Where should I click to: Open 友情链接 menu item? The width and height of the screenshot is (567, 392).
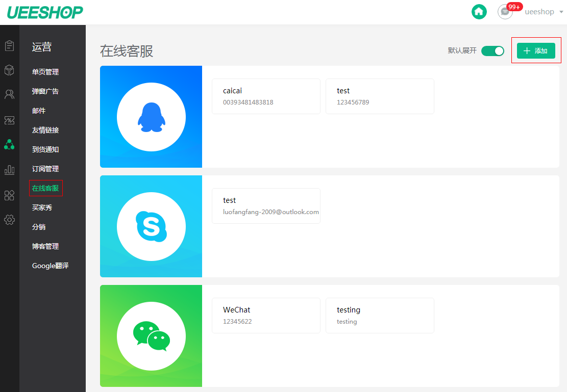(45, 130)
